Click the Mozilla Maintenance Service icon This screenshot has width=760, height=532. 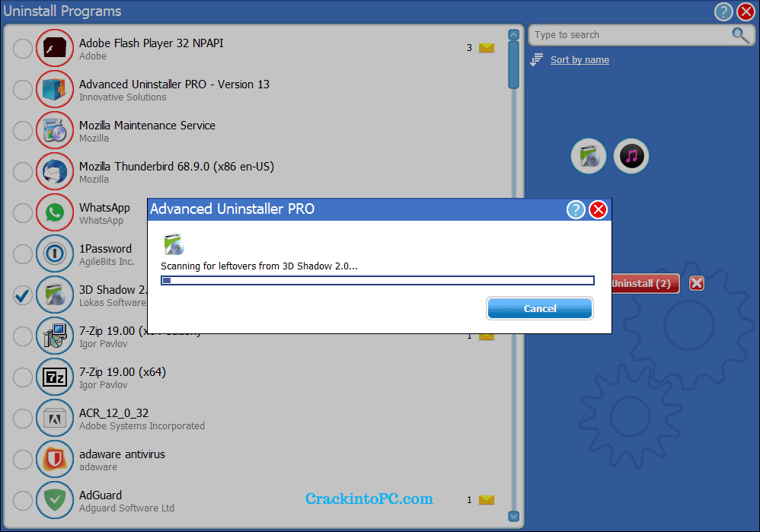54,130
